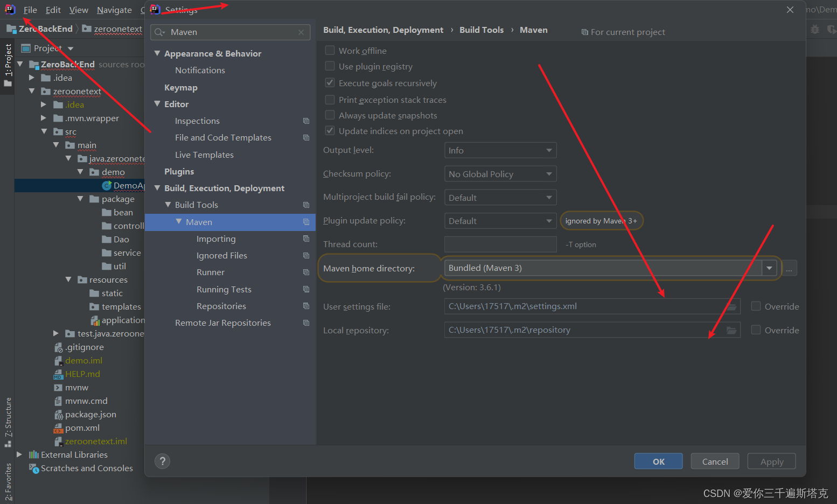This screenshot has height=504, width=837.
Task: Click the project-level icon beside Runner
Action: (306, 272)
